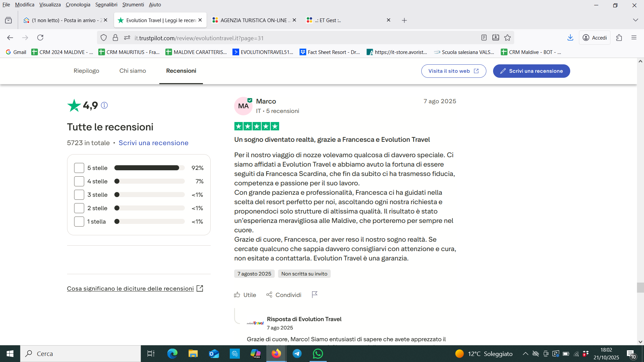The height and width of the screenshot is (362, 644).
Task: Filter reviews by 4 stelle checkbox
Action: click(x=79, y=181)
